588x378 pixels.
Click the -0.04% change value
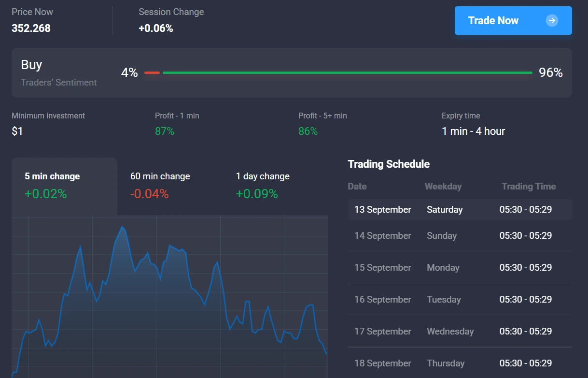pos(150,194)
